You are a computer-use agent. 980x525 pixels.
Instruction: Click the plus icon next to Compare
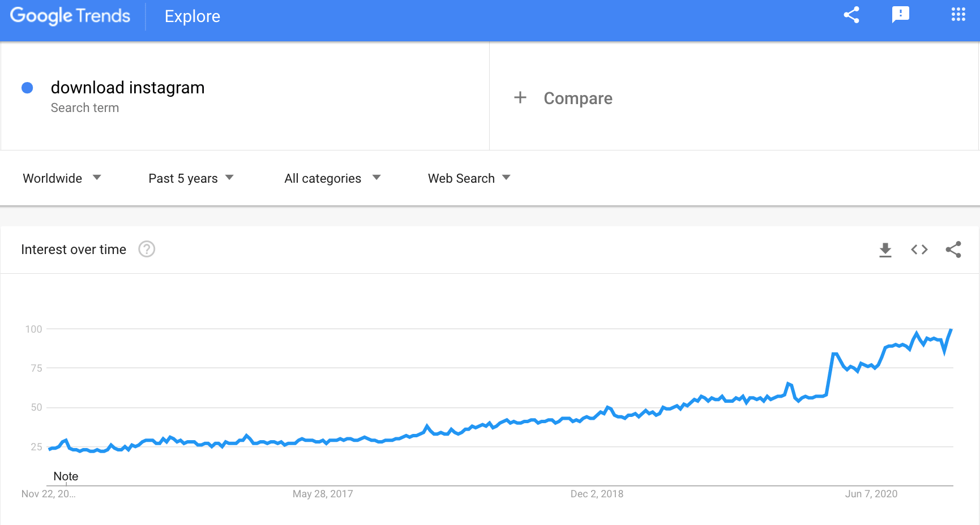pos(520,98)
